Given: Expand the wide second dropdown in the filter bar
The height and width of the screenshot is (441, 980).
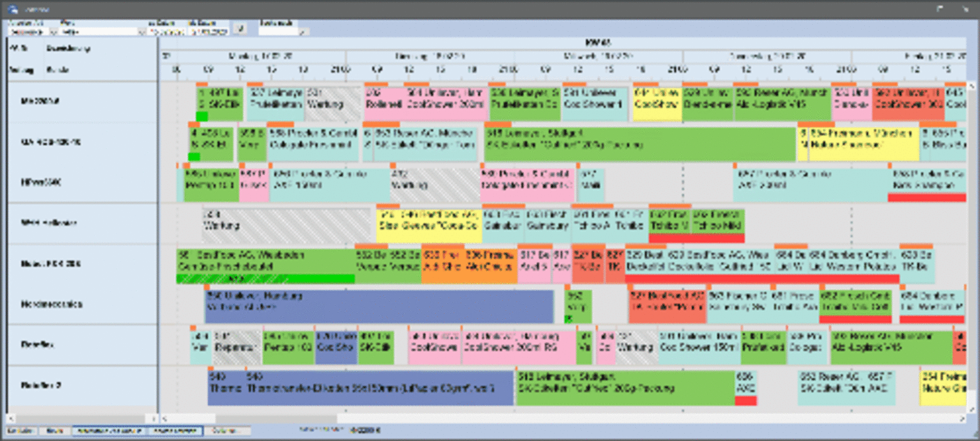Looking at the screenshot, I should point(142,32).
